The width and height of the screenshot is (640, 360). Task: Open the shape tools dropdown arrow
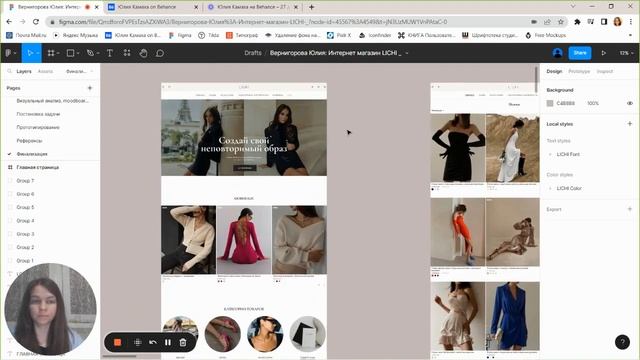[x=78, y=53]
